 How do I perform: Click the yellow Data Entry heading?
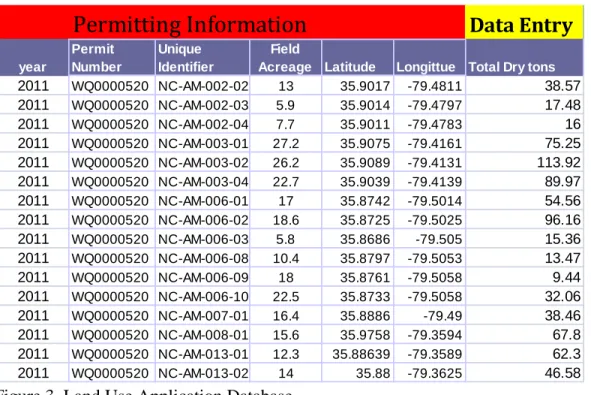[524, 23]
